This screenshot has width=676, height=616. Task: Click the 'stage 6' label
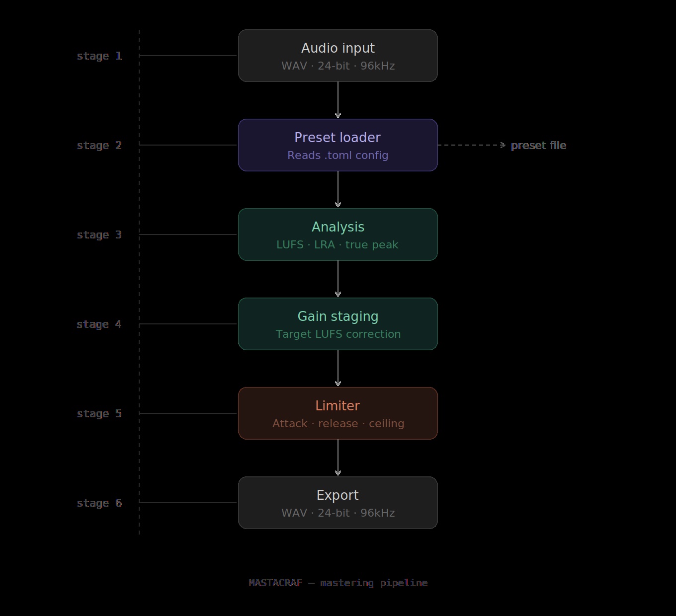(99, 503)
